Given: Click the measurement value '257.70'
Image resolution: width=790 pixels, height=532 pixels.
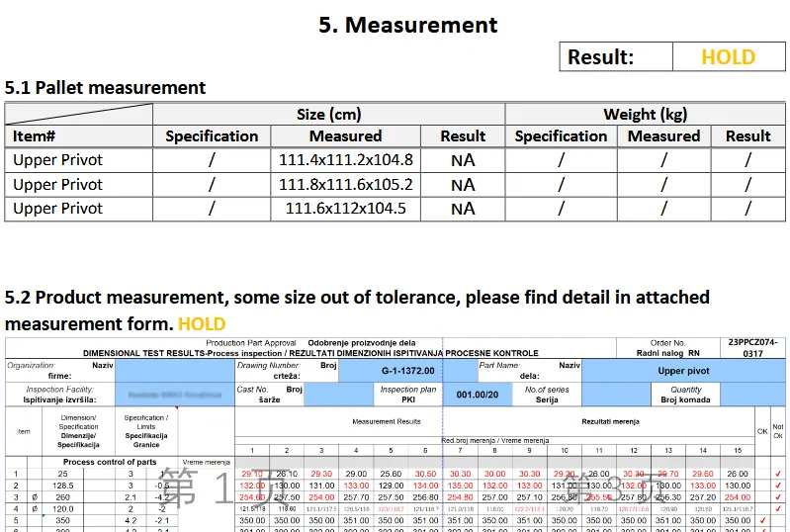Looking at the screenshot, I should pos(356,497).
